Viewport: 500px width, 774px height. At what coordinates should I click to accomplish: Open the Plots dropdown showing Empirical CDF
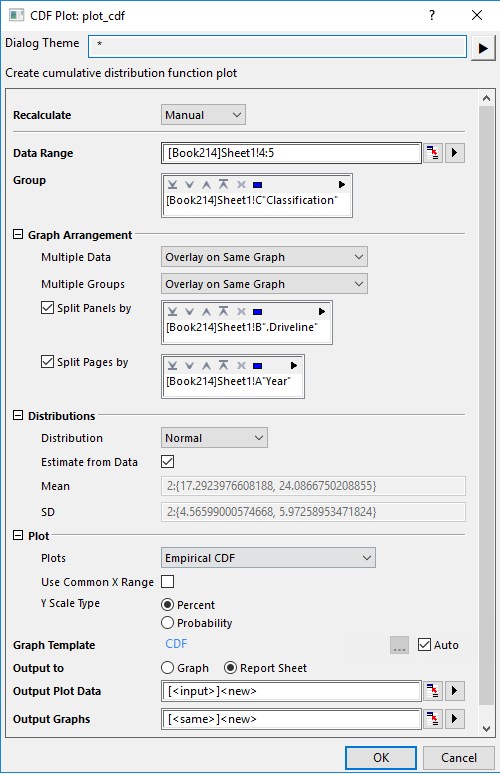[268, 558]
